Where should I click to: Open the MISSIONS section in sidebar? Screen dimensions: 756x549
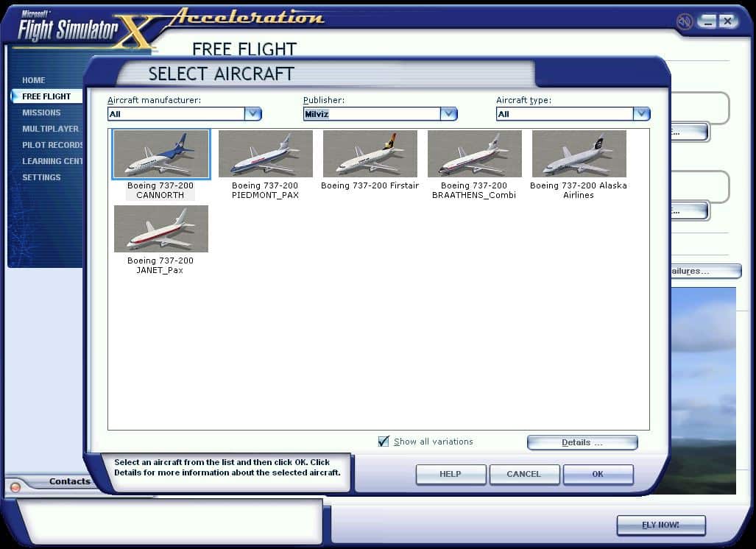(x=41, y=113)
